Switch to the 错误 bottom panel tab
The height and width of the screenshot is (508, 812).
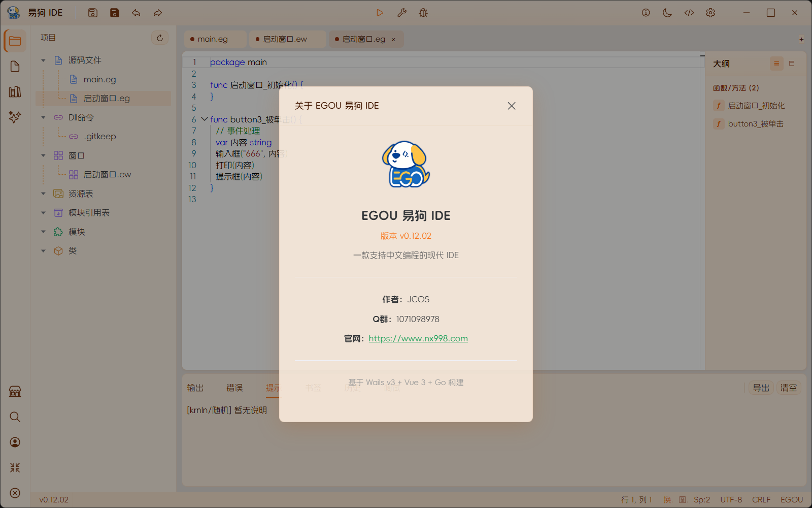(234, 388)
